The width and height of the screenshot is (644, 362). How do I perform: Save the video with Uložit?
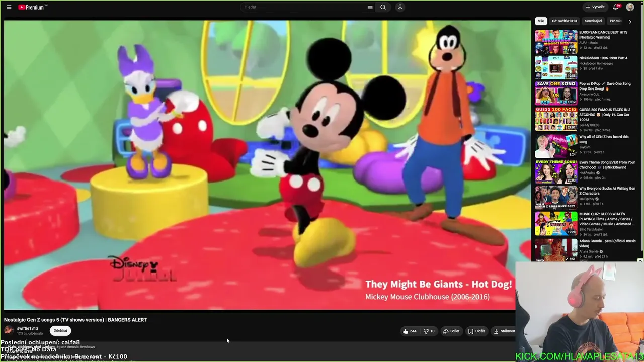click(x=476, y=331)
